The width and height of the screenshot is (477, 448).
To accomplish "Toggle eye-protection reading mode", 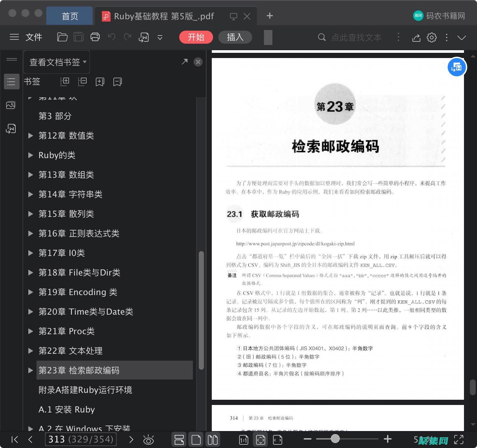I will 149,440.
